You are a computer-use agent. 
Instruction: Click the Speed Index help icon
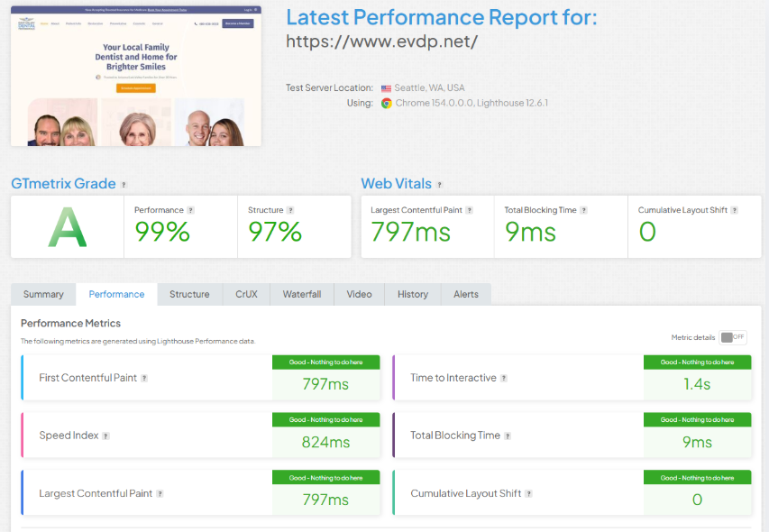105,436
